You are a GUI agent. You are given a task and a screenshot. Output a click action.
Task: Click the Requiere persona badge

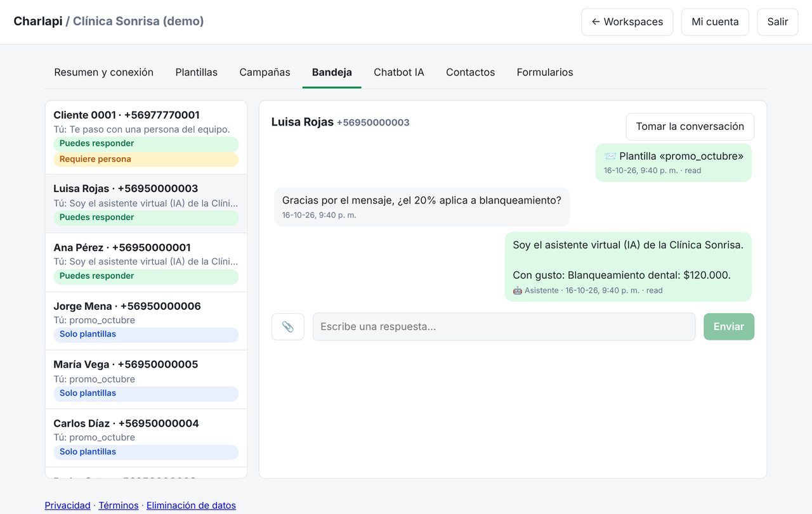click(x=146, y=159)
